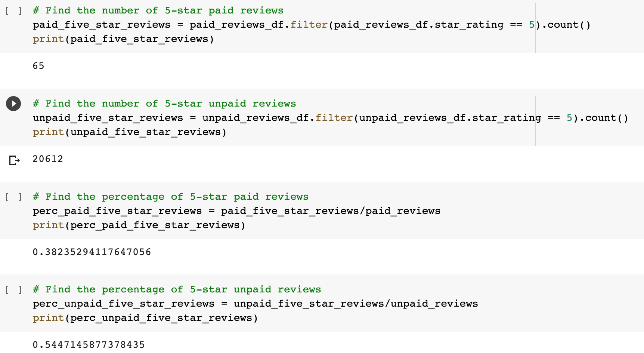
Task: Click the comment 'Find the percentage of 5-star unpaid reviews'
Action: pos(177,289)
